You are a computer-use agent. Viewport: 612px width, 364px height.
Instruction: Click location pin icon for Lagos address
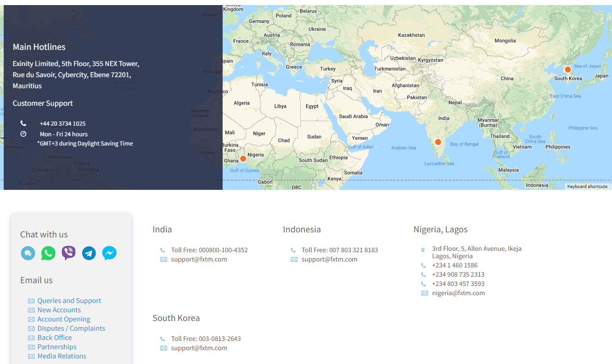point(423,250)
